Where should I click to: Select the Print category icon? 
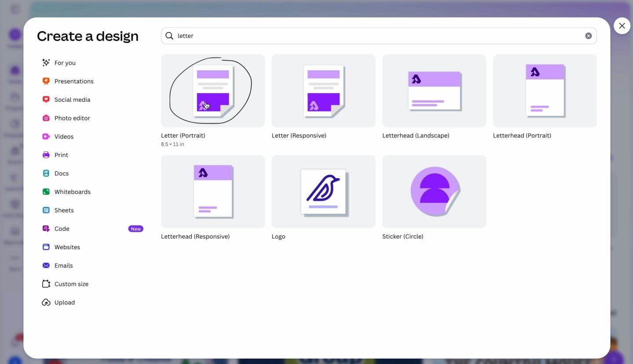(x=46, y=155)
